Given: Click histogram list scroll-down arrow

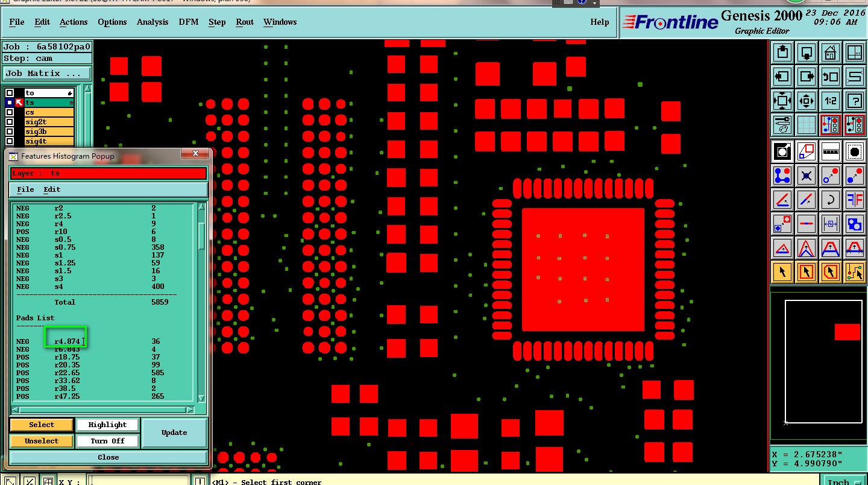Looking at the screenshot, I should click(x=202, y=399).
